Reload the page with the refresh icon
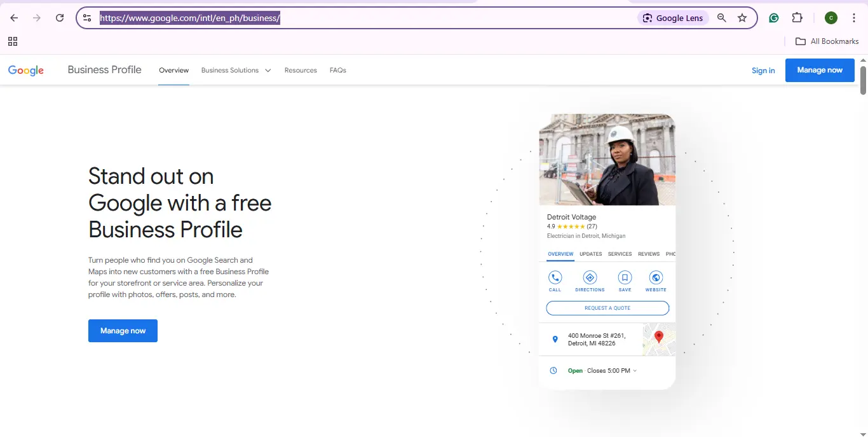The height and width of the screenshot is (437, 868). pyautogui.click(x=60, y=18)
